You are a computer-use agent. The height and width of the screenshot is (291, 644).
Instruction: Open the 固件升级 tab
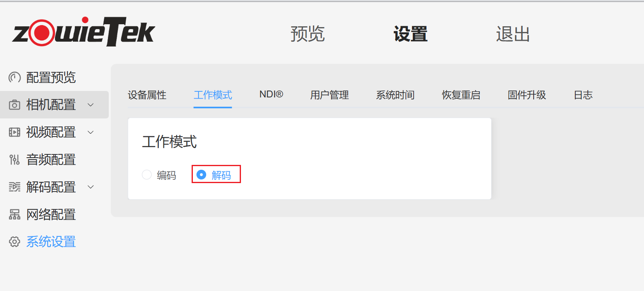(527, 95)
